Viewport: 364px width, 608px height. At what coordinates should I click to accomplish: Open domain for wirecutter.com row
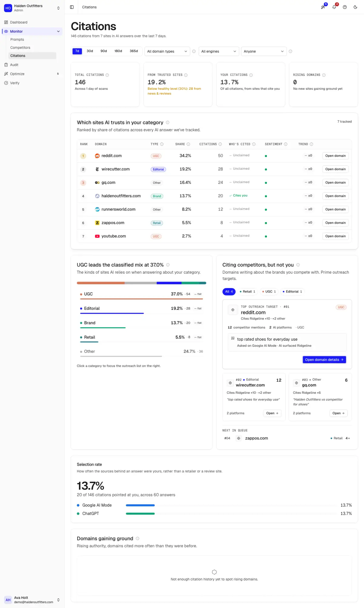(x=335, y=169)
